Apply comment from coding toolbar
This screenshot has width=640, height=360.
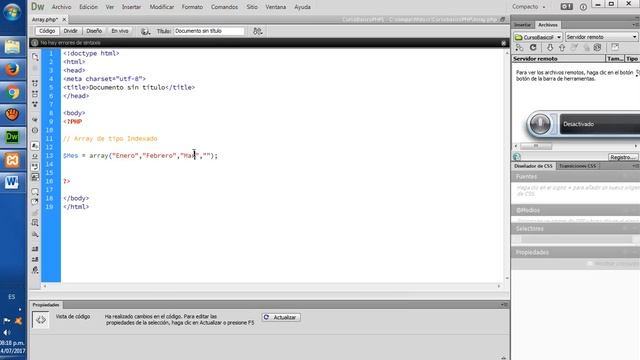(x=35, y=191)
